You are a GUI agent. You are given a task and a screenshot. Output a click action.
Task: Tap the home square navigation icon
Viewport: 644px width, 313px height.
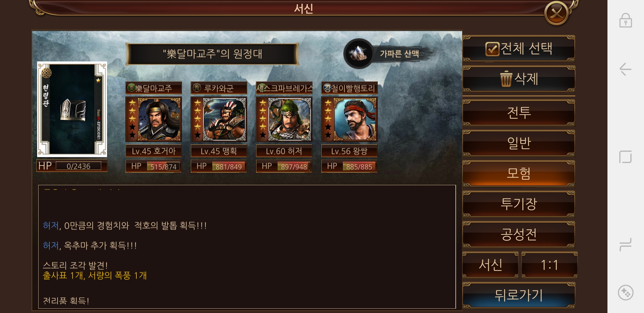(625, 157)
